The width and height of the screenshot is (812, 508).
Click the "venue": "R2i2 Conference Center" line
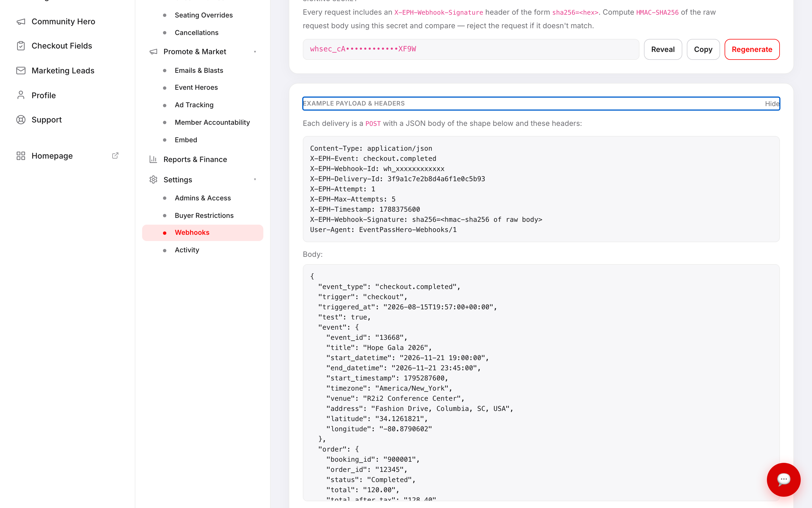(x=395, y=398)
